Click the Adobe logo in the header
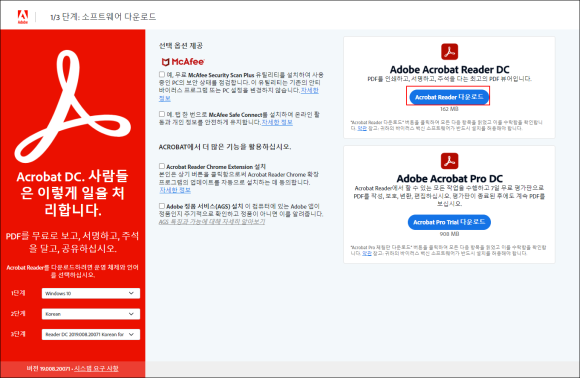Screen dimensions: 580x378 click(23, 16)
